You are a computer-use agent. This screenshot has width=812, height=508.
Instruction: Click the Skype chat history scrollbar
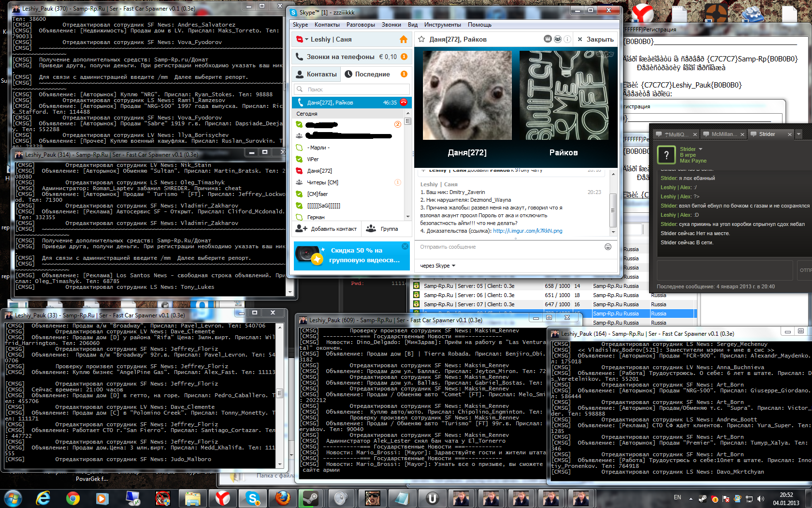point(613,203)
